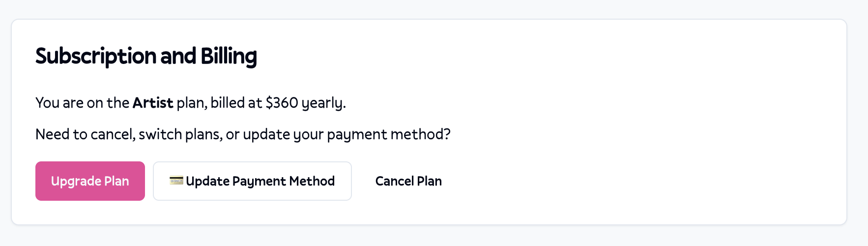Click the word "plan," after Artist

coord(191,103)
